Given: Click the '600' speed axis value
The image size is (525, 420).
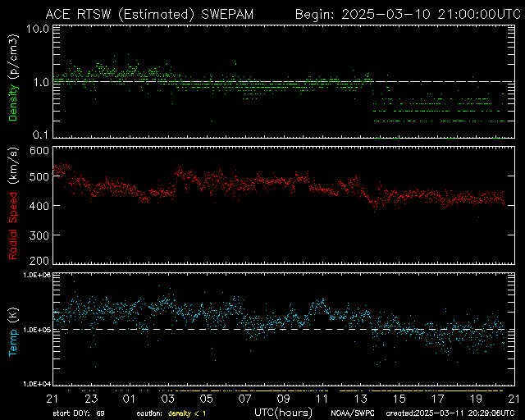Looking at the screenshot, I should (x=39, y=151).
